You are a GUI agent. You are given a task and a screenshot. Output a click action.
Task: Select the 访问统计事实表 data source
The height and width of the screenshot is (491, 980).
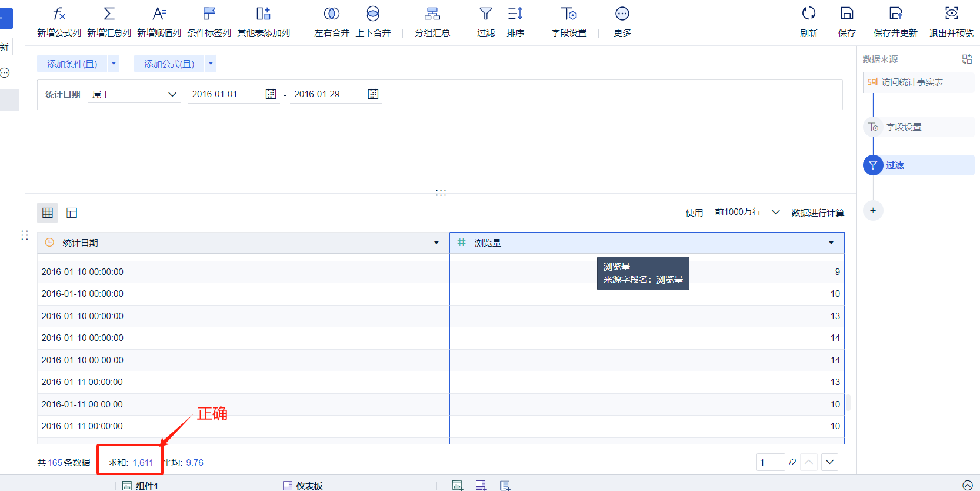coord(918,82)
